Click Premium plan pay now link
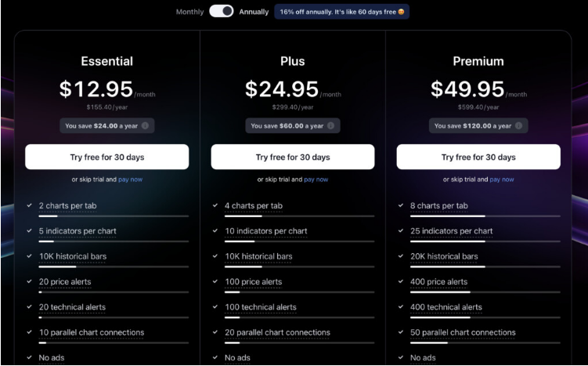The height and width of the screenshot is (366, 588). 502,179
